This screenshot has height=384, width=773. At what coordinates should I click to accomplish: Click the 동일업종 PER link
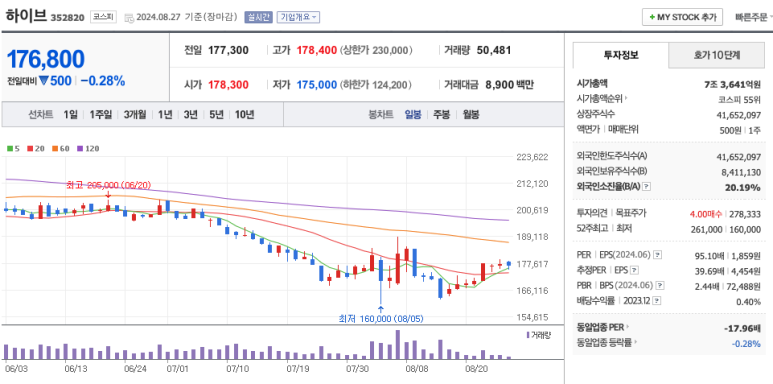coord(600,327)
